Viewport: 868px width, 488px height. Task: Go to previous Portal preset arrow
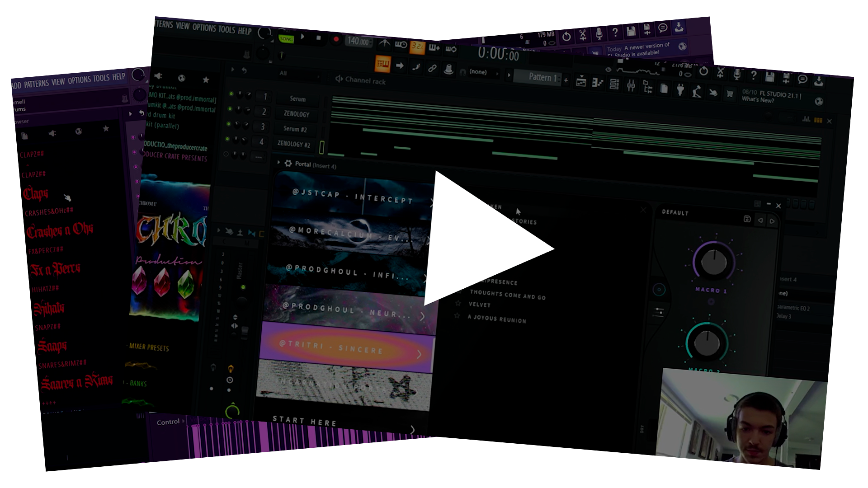pyautogui.click(x=760, y=220)
